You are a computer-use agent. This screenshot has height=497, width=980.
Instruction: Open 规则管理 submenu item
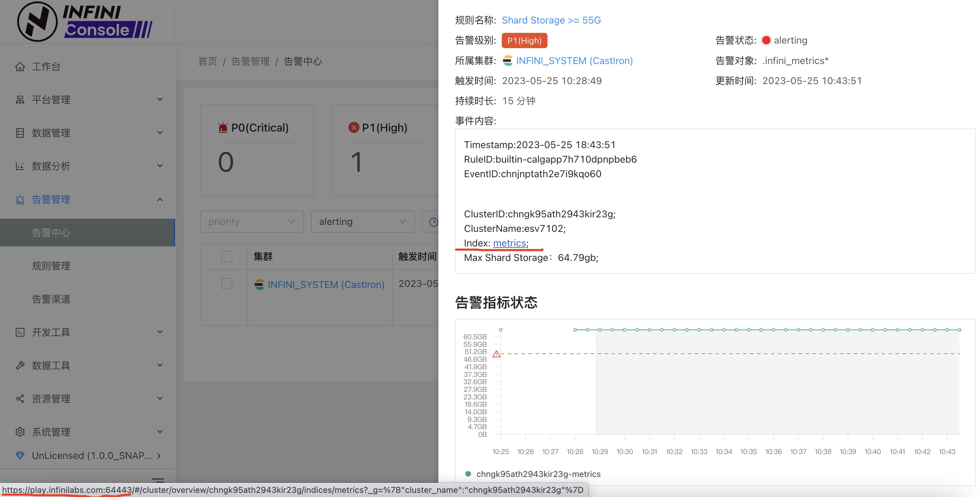(x=51, y=266)
